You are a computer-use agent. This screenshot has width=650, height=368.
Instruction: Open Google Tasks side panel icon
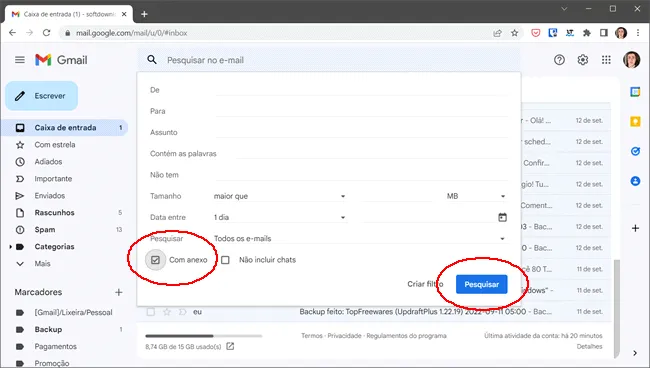click(x=635, y=151)
